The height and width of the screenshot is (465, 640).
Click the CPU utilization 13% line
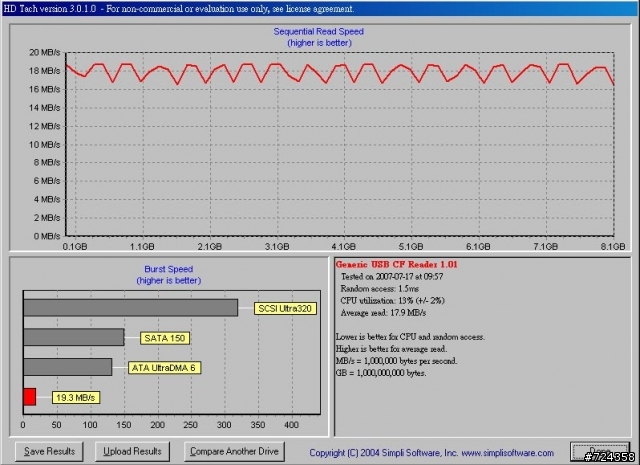392,300
